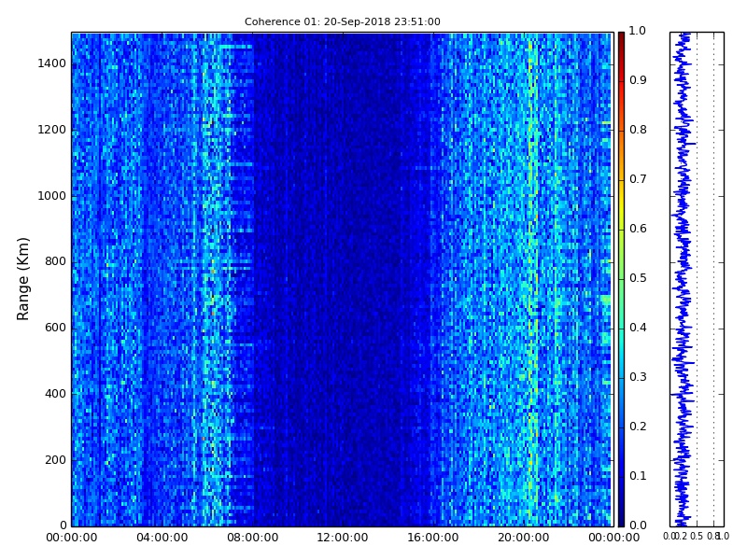
Task: Pick the 1000 range tick label
Action: coord(52,196)
